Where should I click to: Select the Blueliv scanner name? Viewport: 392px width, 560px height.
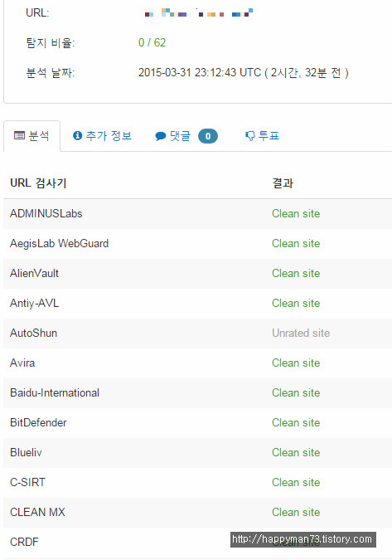26,452
